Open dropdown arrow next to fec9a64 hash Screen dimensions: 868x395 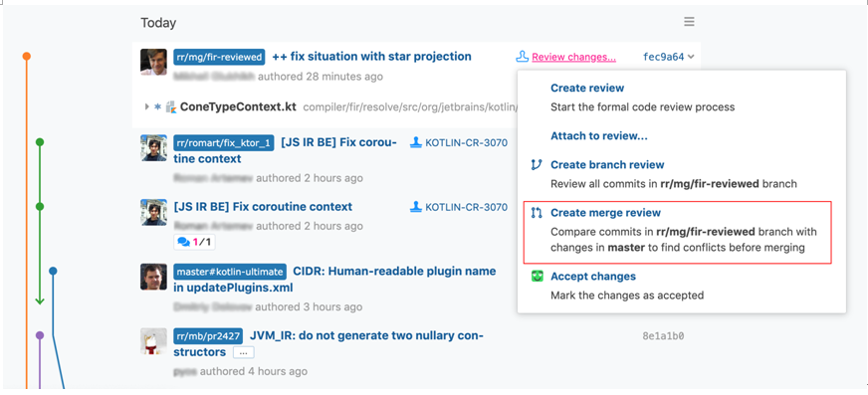click(690, 57)
